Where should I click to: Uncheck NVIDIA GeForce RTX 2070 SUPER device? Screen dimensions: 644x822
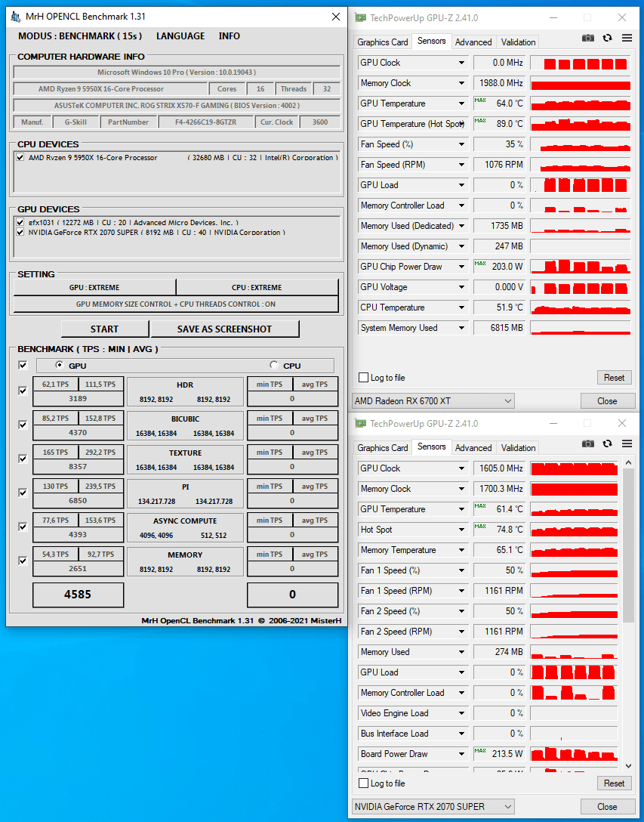tap(20, 232)
